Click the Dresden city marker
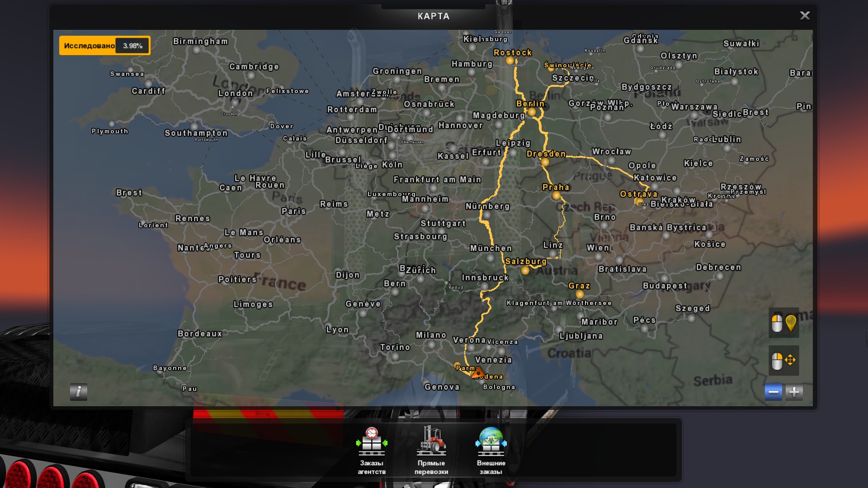 point(545,162)
